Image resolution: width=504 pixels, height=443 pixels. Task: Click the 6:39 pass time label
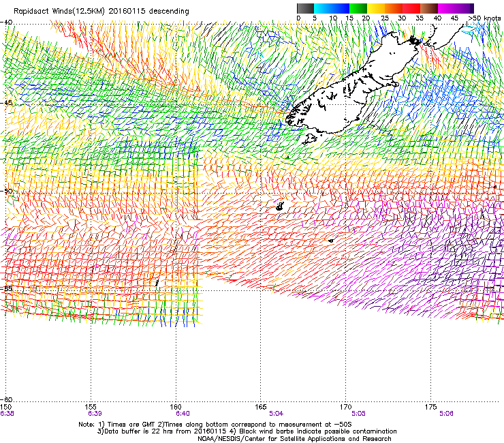(95, 414)
